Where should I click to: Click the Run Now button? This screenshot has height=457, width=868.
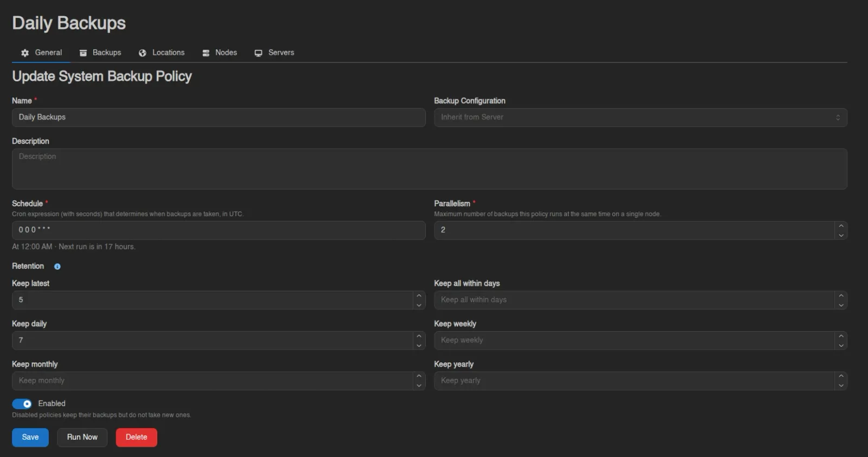82,437
